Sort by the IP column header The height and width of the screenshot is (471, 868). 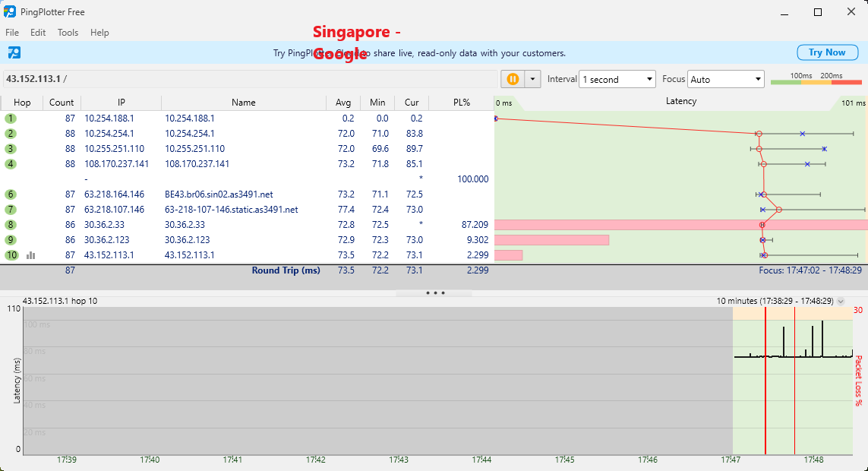122,103
